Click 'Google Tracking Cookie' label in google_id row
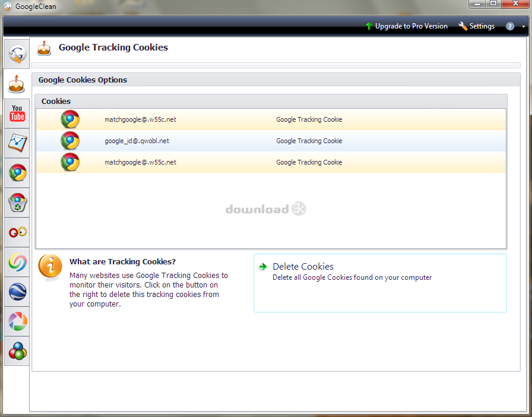532x417 pixels. coord(309,141)
